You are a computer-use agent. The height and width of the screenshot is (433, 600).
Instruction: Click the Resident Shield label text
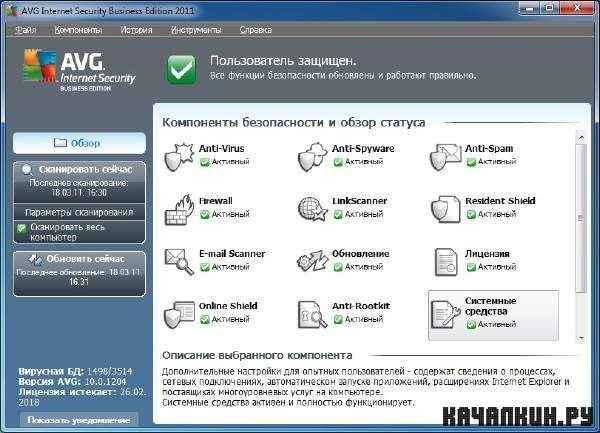[500, 201]
